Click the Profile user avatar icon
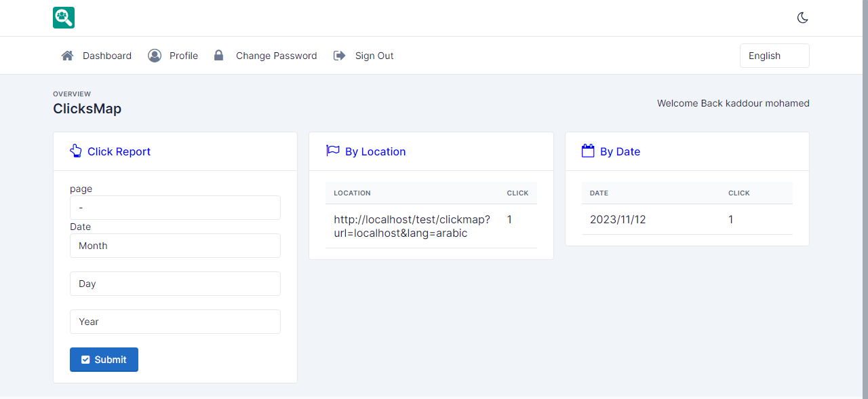The height and width of the screenshot is (399, 868). (x=155, y=56)
